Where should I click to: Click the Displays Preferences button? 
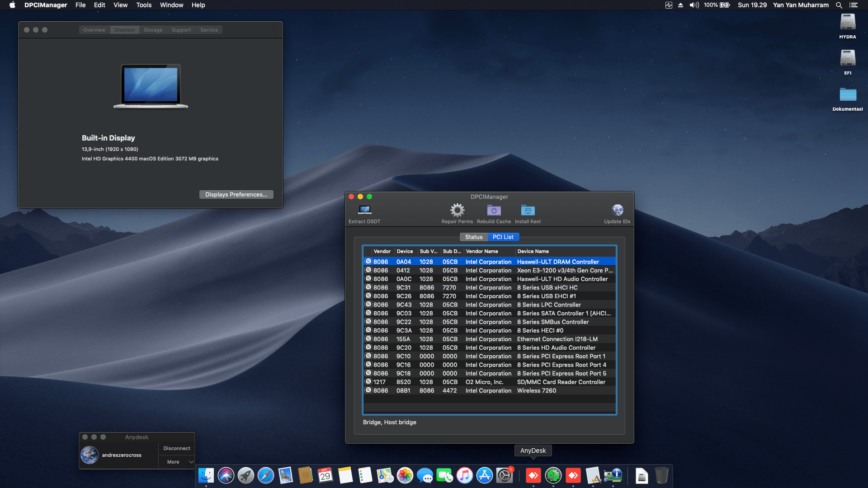pos(236,194)
